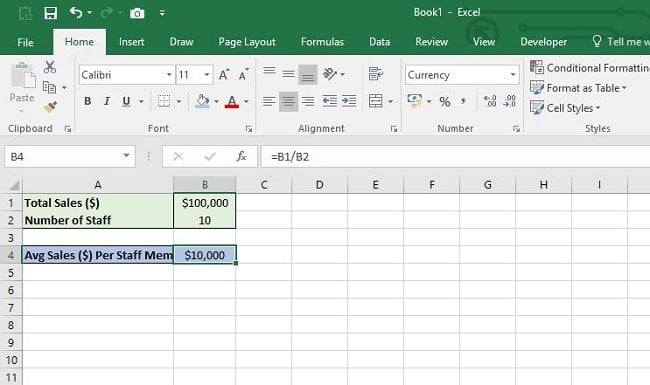Open Format as Table gallery
Screen dimensions: 650x385
tap(579, 88)
